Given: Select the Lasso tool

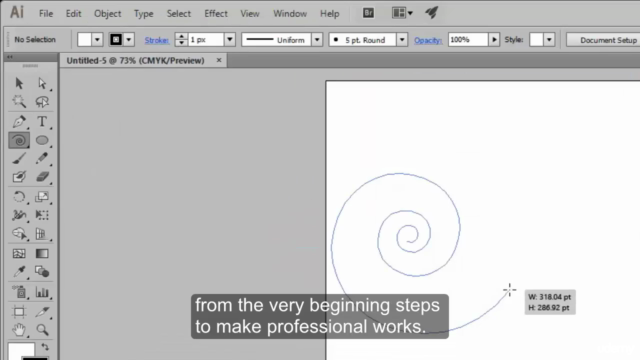Looking at the screenshot, I should point(42,102).
